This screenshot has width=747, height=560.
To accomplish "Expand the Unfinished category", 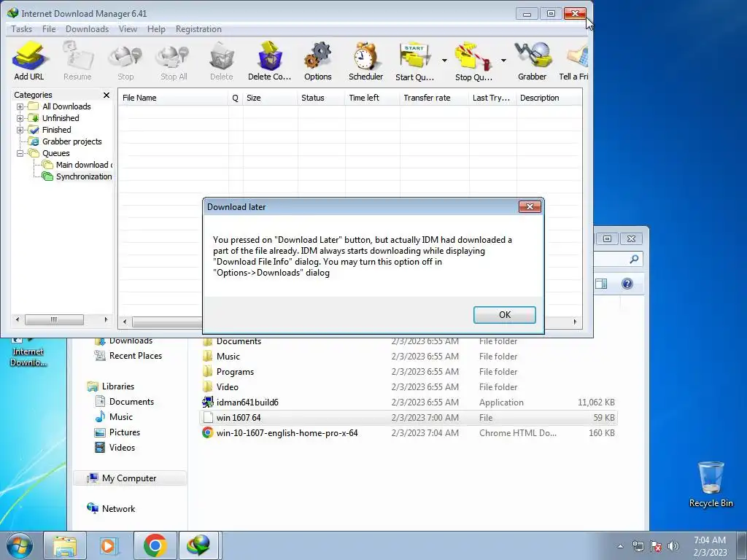I will (20, 118).
